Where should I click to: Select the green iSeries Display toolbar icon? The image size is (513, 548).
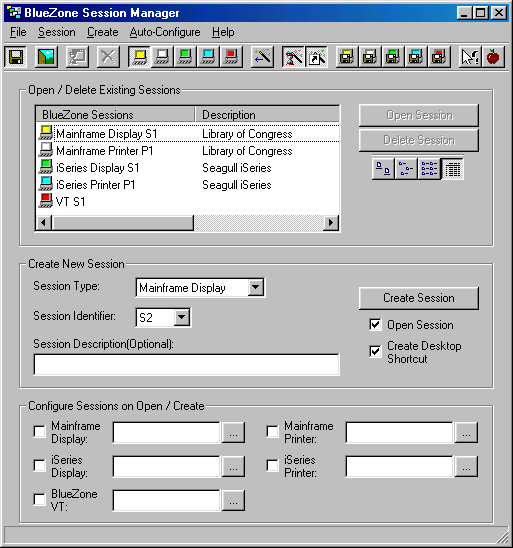185,57
